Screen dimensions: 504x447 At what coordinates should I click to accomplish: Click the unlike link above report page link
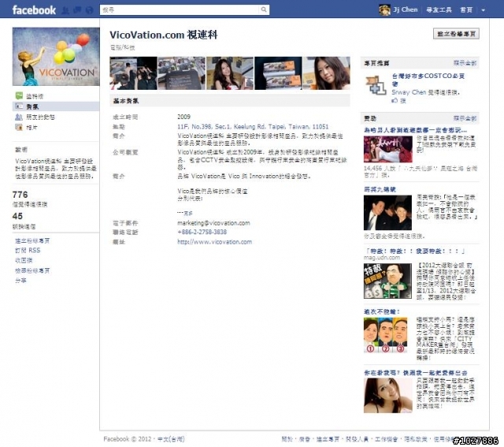coord(24,260)
